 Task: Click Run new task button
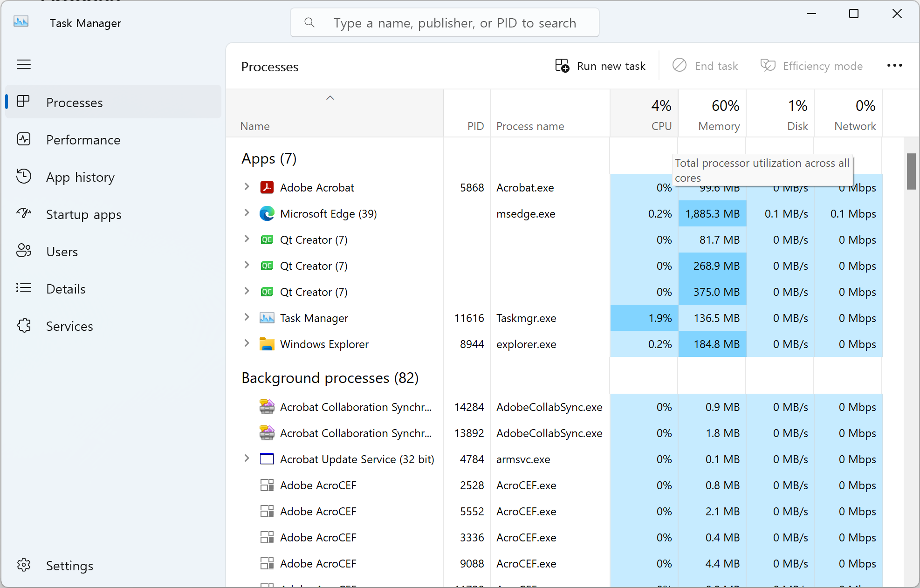coord(600,66)
